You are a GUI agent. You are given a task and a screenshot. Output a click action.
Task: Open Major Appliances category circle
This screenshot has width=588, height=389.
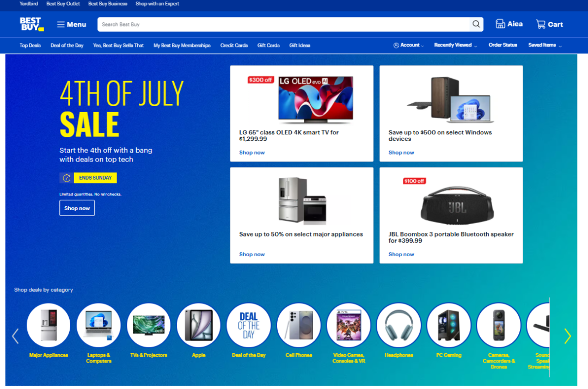pos(48,325)
